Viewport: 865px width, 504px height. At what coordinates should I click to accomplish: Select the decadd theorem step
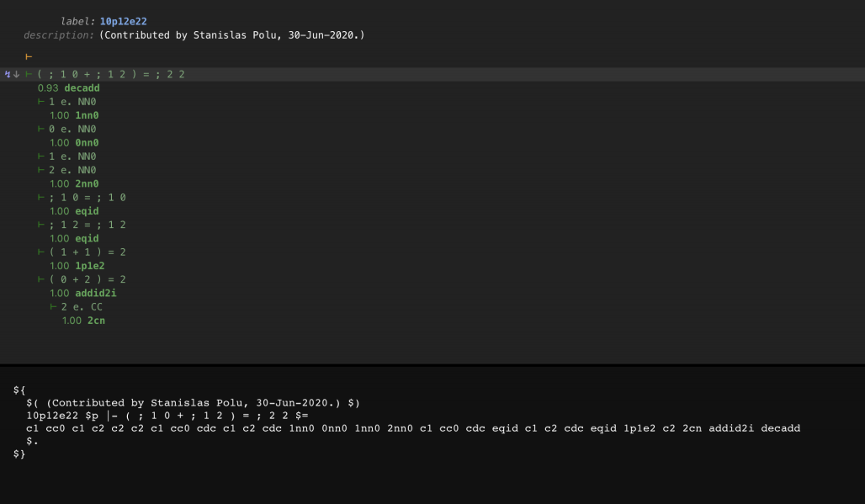coord(82,88)
